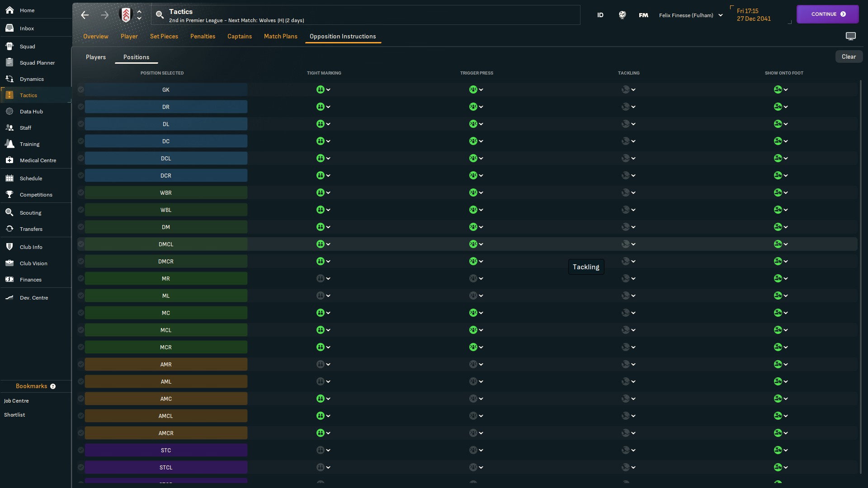Click the FM menu icon
The width and height of the screenshot is (868, 488).
click(x=643, y=15)
